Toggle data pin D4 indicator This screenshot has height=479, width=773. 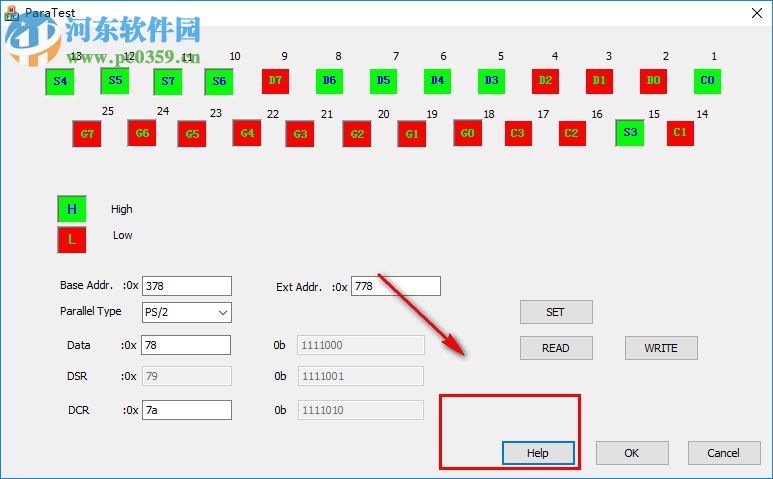click(x=437, y=80)
